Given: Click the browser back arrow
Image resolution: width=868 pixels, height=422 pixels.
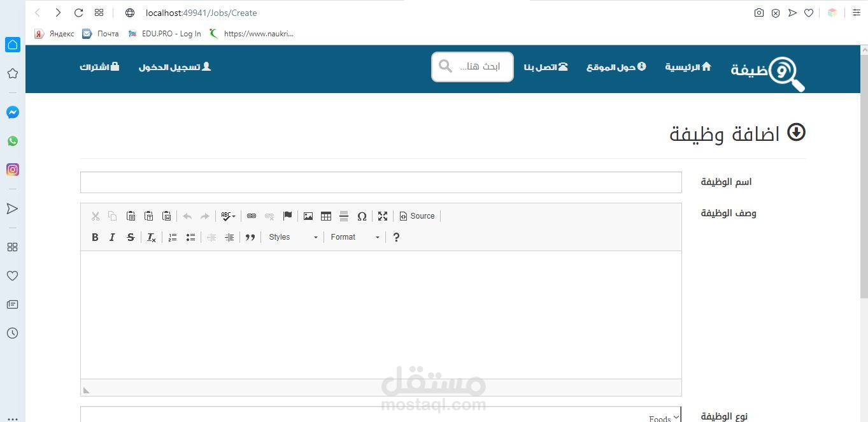Looking at the screenshot, I should click(x=38, y=13).
